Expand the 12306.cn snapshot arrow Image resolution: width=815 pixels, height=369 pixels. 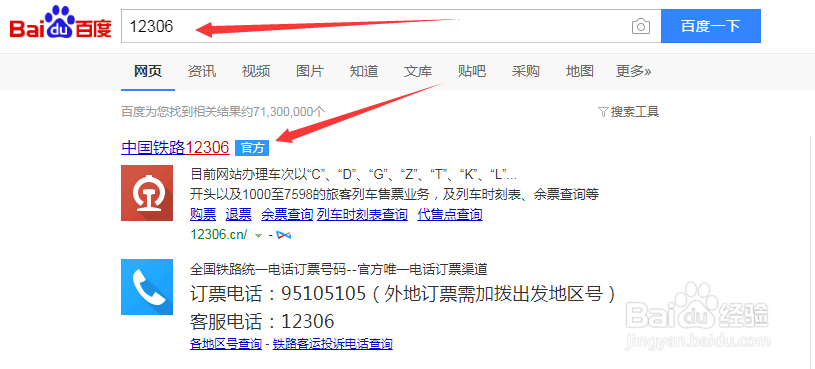click(258, 235)
